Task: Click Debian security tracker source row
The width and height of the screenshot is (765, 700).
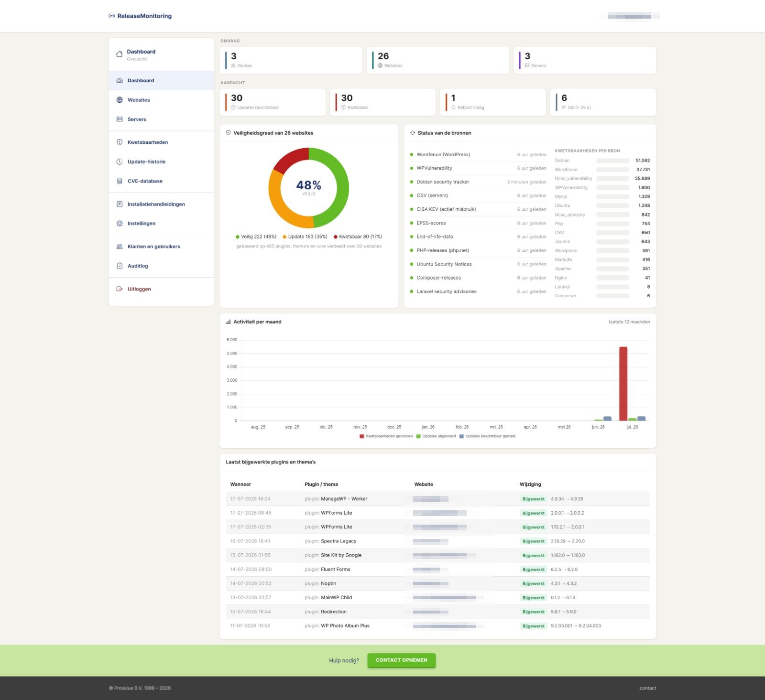Action: tap(478, 182)
